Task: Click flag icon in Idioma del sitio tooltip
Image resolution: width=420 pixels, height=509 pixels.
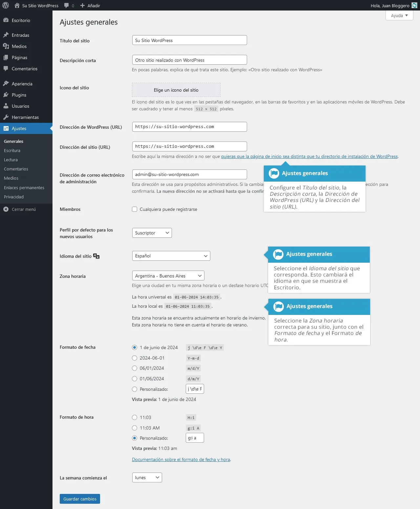Action: 278,254
